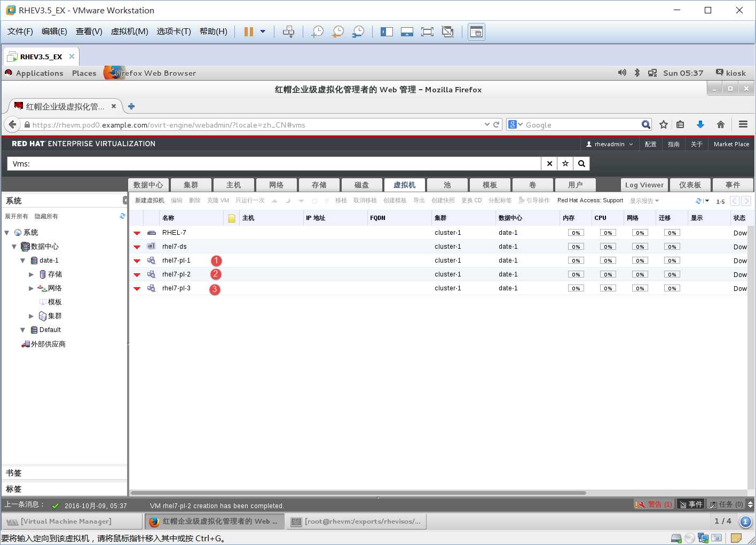Click 展开所有 link
Screen dimensions: 756x545
pos(17,216)
